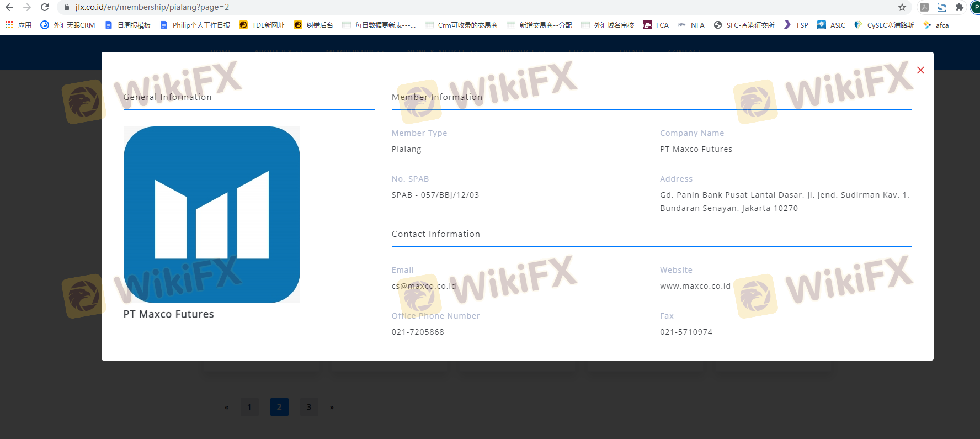Click the browser forward arrow
This screenshot has width=980, height=439.
pyautogui.click(x=27, y=7)
